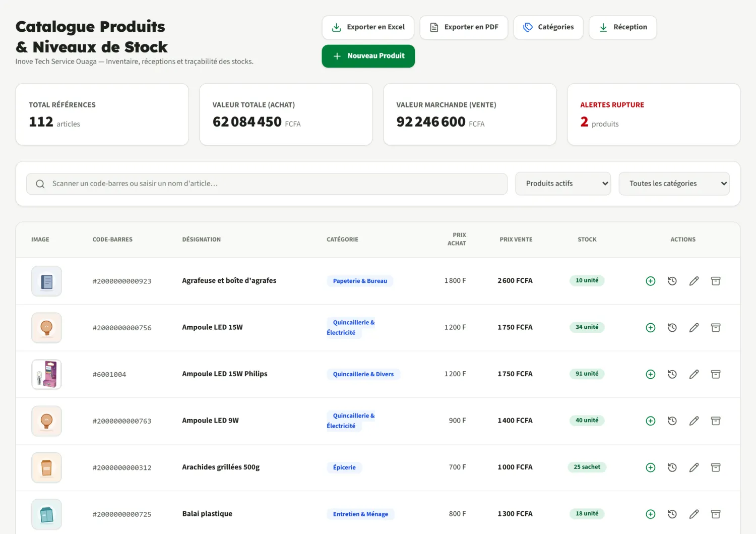This screenshot has height=534, width=756.
Task: Click the 25 sachet stock badge
Action: 587,467
